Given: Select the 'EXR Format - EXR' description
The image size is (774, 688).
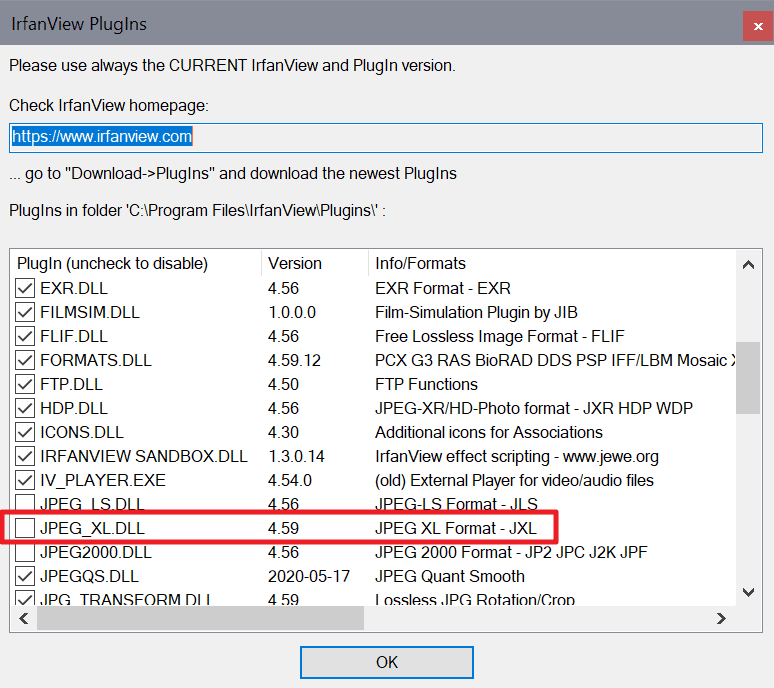Looking at the screenshot, I should point(443,288).
